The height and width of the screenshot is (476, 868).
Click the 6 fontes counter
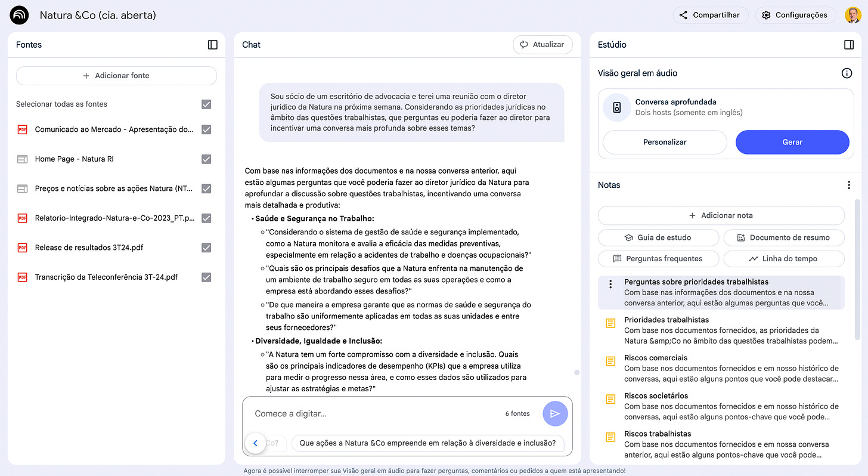517,413
